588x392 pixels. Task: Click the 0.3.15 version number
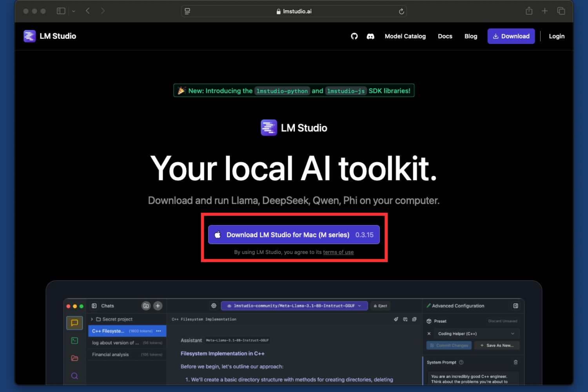click(x=365, y=235)
